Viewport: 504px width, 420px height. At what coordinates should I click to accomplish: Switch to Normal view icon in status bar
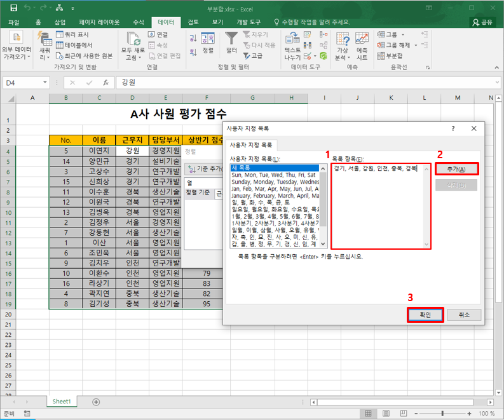(x=369, y=414)
